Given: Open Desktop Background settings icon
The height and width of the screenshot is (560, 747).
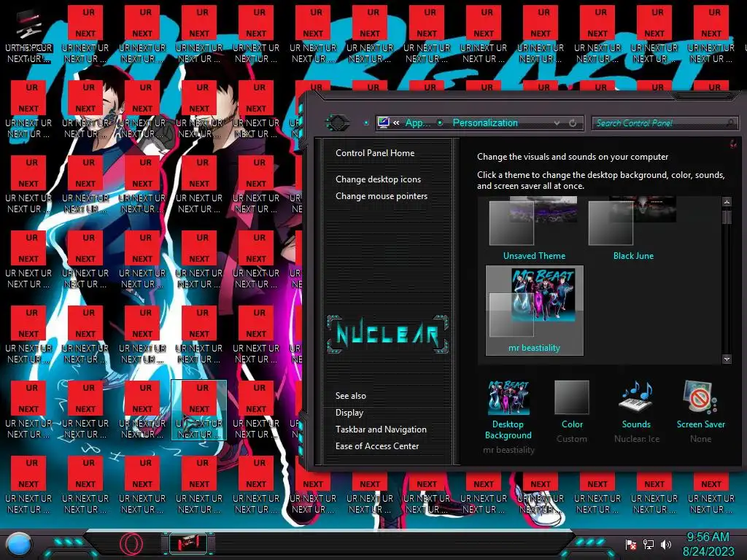Looking at the screenshot, I should 508,397.
